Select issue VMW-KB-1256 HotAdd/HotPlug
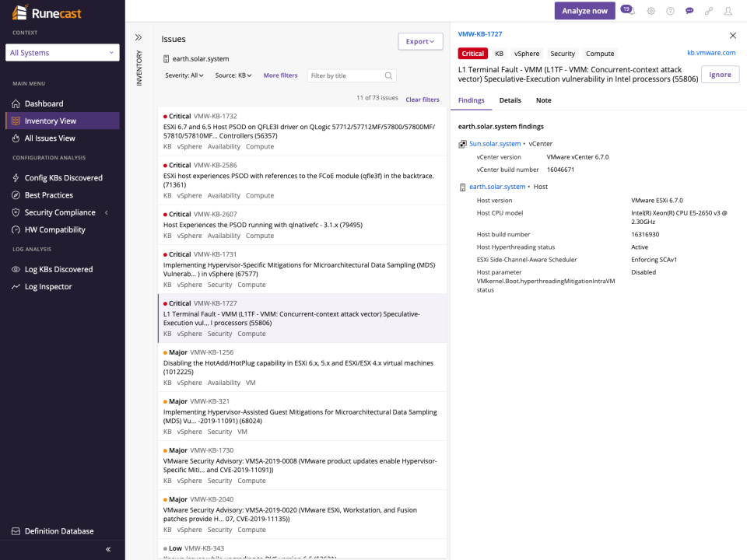 click(x=302, y=368)
